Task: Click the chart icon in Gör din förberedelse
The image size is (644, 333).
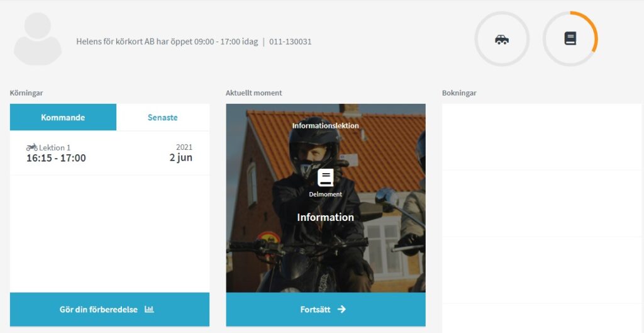Action: coord(149,309)
